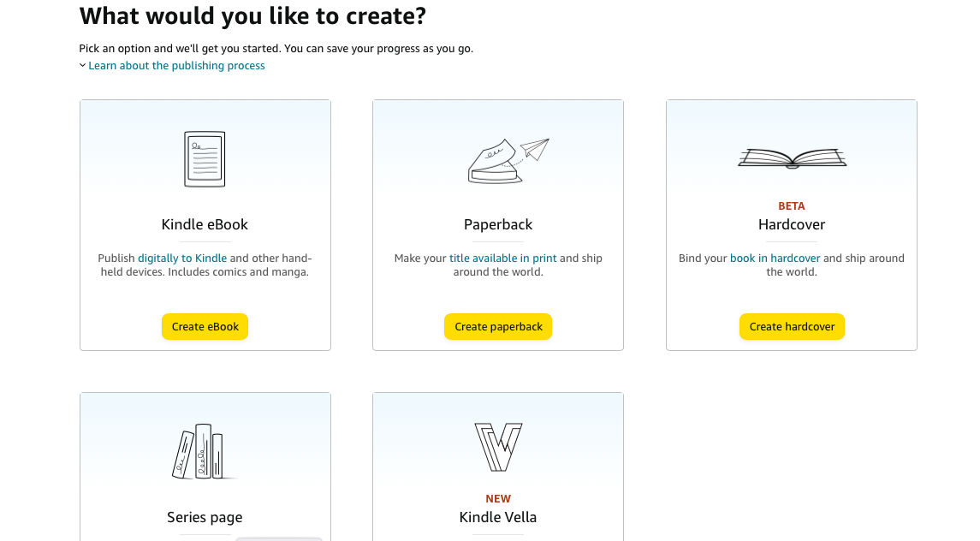
Task: Follow the 'title available in print' link
Action: (x=502, y=259)
